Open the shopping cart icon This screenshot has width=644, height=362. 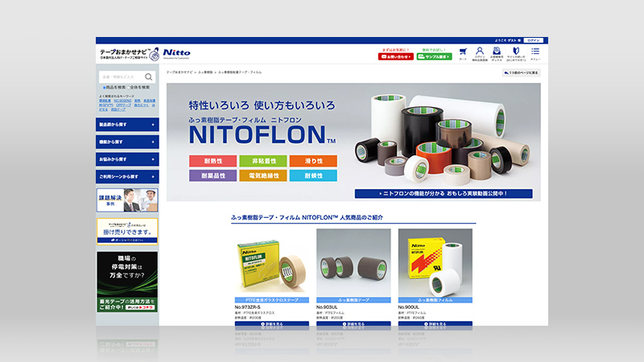tap(462, 52)
